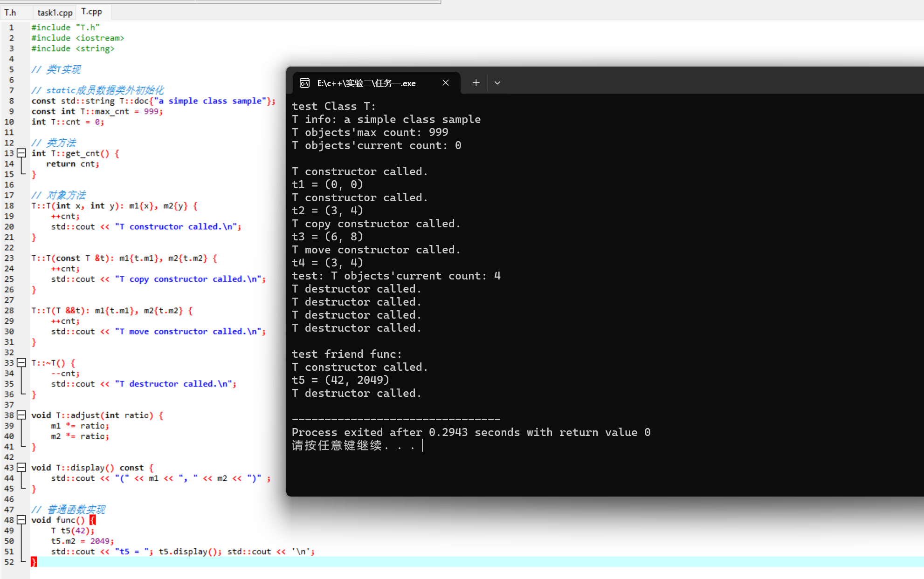924x579 pixels.
Task: Collapse the display function fold at line 43
Action: (21, 467)
